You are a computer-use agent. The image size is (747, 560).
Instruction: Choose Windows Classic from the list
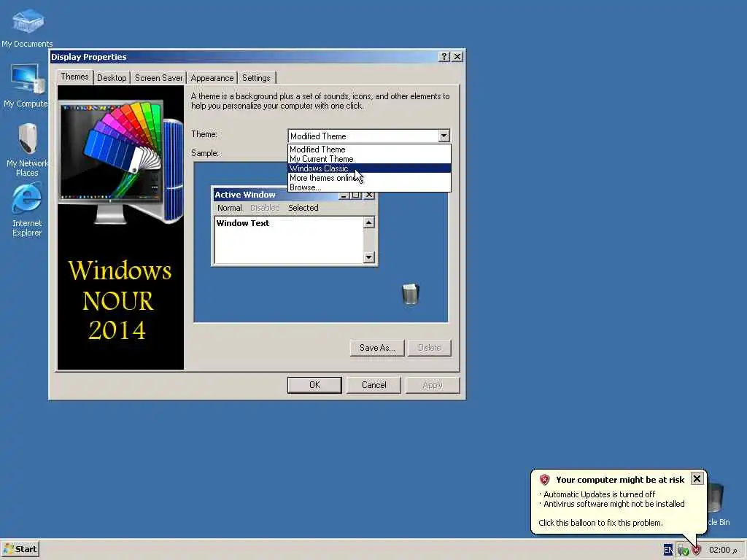tap(369, 168)
